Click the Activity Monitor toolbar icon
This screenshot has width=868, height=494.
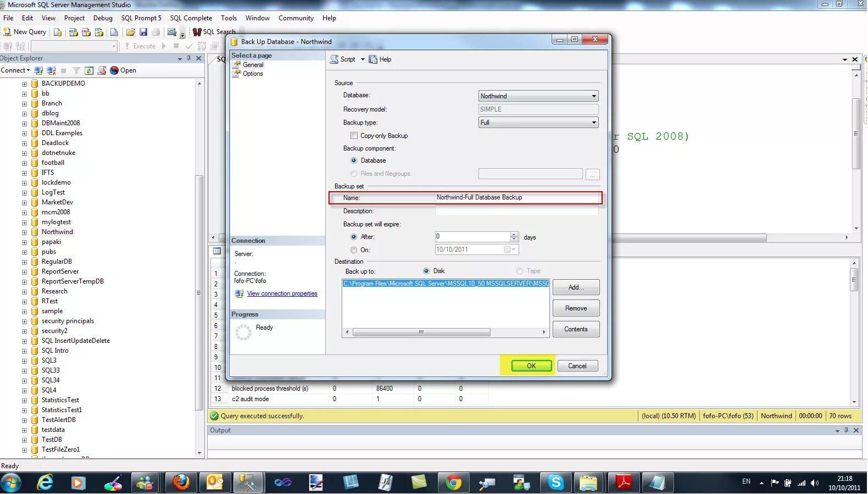pyautogui.click(x=173, y=32)
